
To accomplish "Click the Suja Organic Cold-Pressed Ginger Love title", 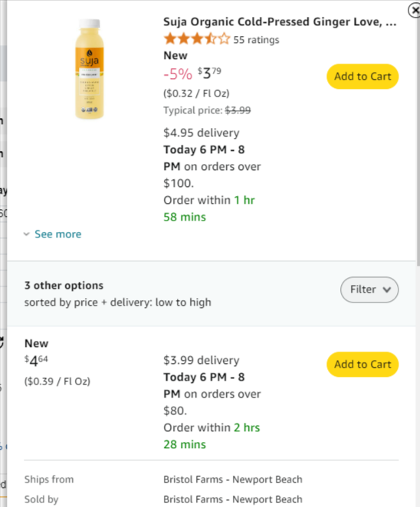I will click(x=280, y=21).
